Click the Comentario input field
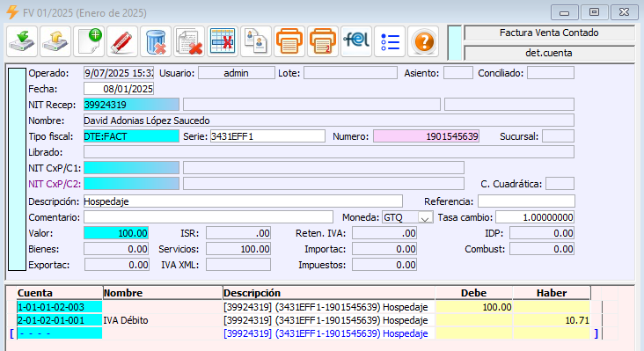 (209, 217)
